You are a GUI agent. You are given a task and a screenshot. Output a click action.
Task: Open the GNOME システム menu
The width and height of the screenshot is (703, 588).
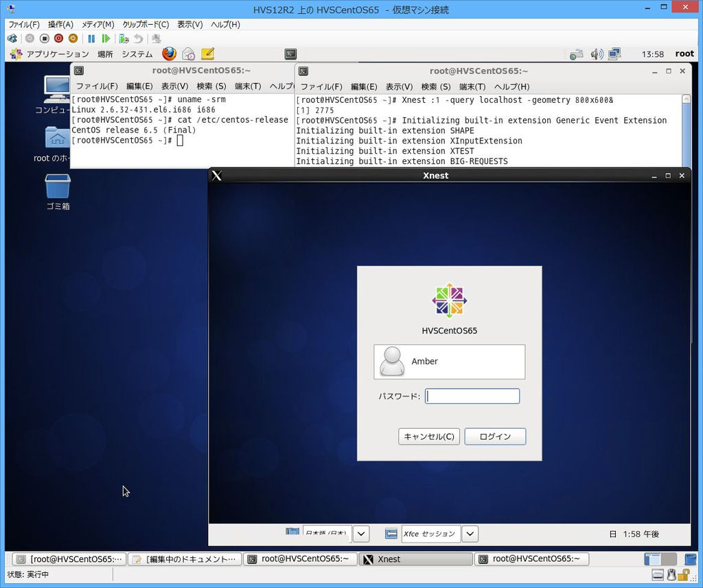tap(137, 54)
